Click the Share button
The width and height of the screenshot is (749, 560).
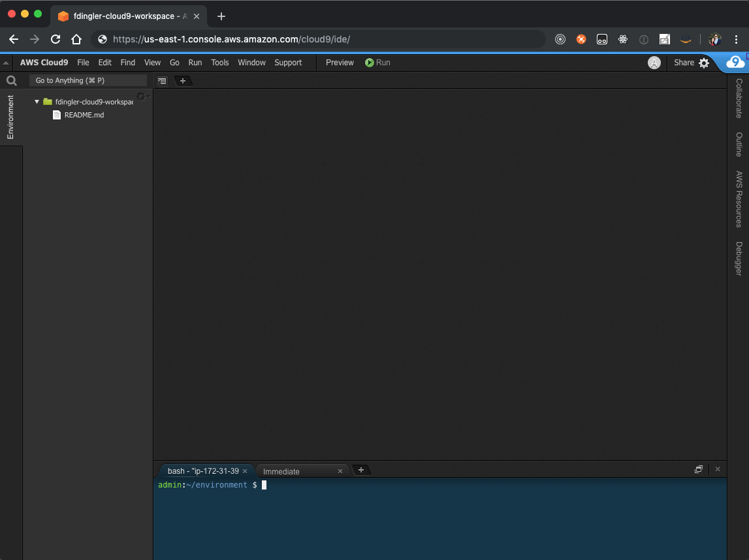pos(684,63)
